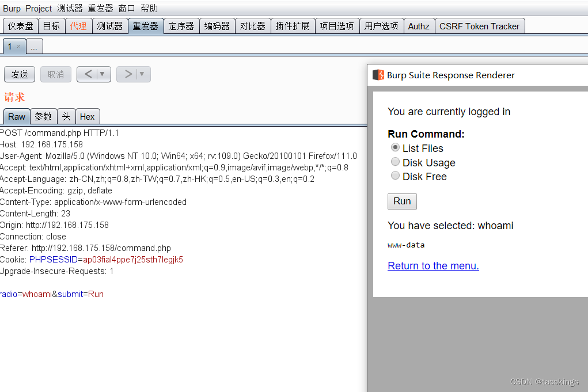Open the forward history dropdown arrow

pos(142,74)
